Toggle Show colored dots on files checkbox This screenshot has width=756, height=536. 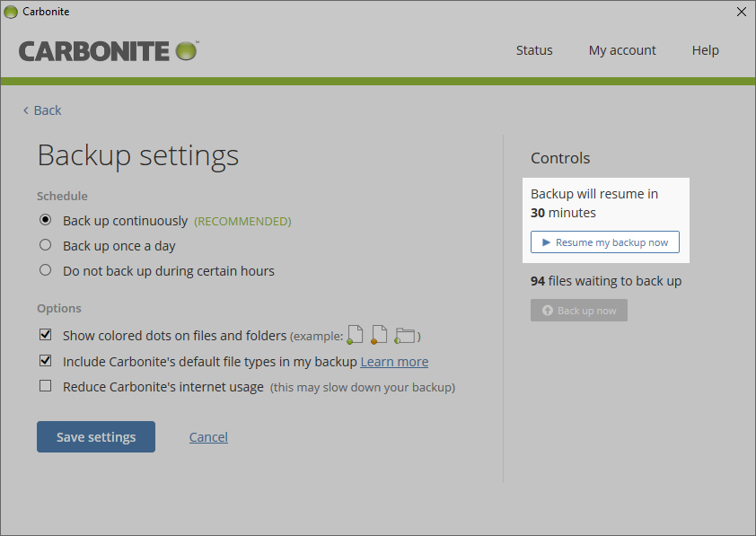(x=45, y=335)
